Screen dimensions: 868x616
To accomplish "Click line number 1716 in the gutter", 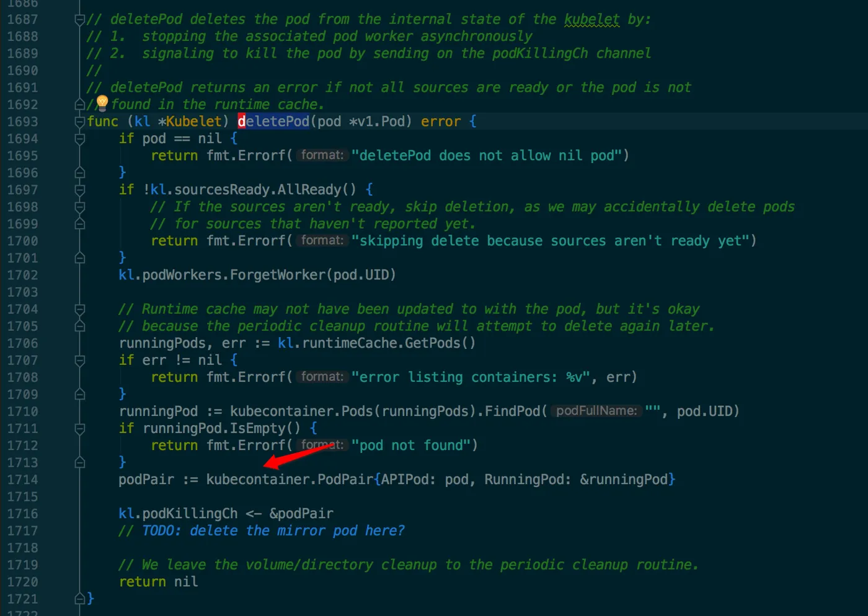I will (x=22, y=513).
